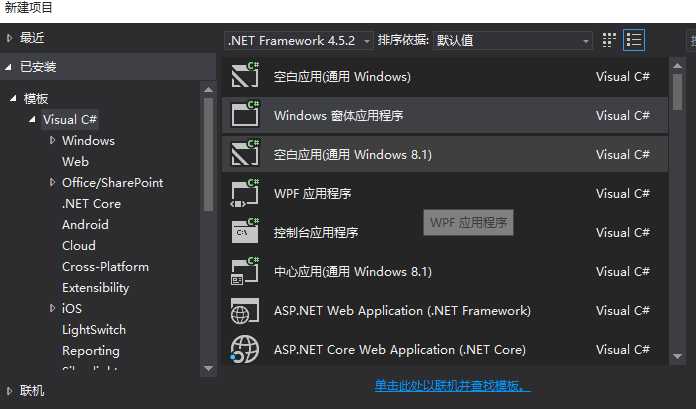The image size is (696, 409).
Task: Select the 空白应用(通用 Windows) template name
Action: tap(342, 77)
